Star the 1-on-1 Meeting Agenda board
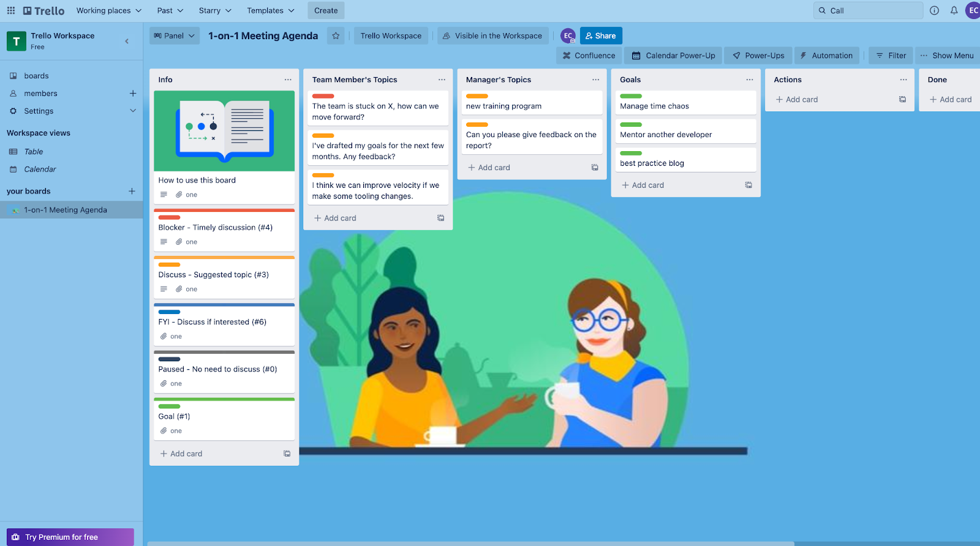Viewport: 980px width, 546px height. click(336, 36)
